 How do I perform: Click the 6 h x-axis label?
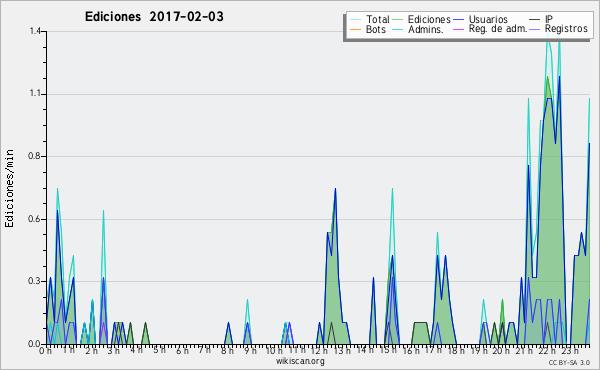[182, 351]
